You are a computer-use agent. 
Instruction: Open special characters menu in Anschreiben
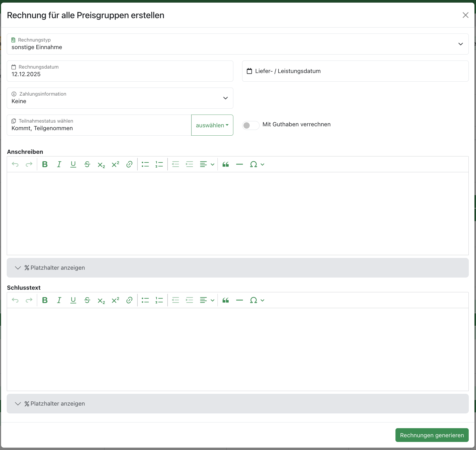pyautogui.click(x=257, y=164)
